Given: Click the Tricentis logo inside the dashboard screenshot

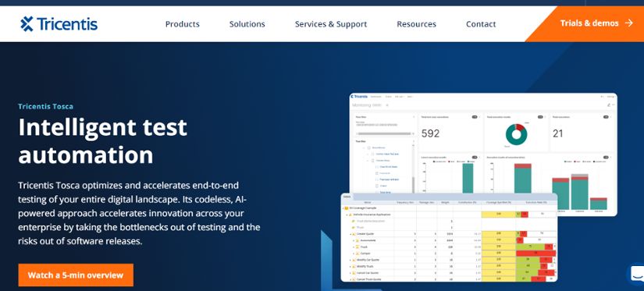Looking at the screenshot, I should click(359, 97).
